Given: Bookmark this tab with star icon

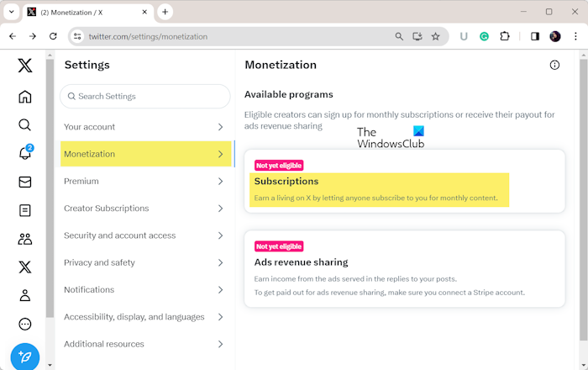Looking at the screenshot, I should [436, 37].
